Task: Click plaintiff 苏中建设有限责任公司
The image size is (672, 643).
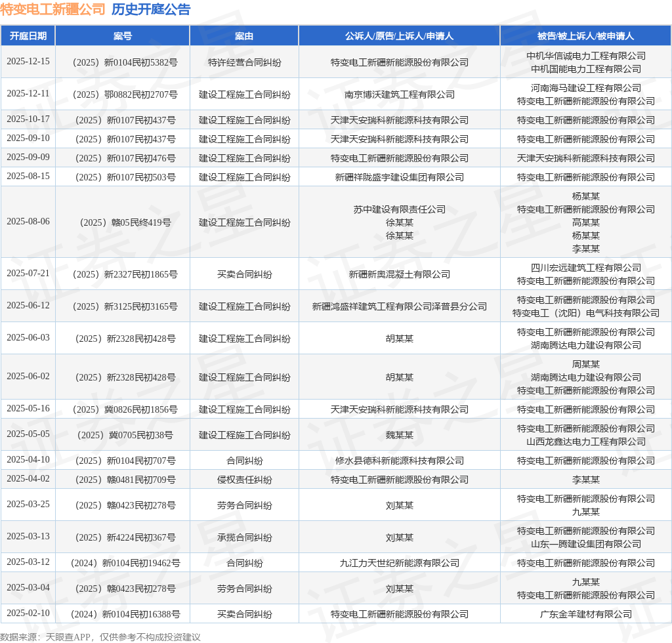Action: (400, 209)
